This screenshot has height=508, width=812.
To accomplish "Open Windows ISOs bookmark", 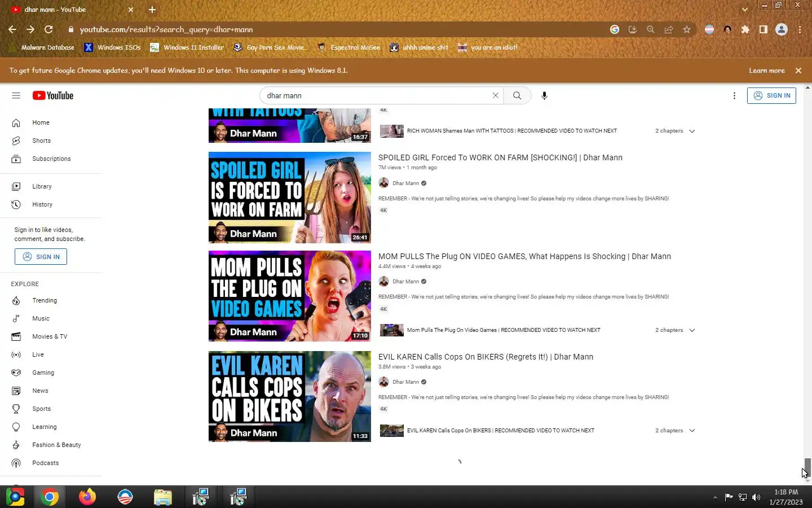I will (x=112, y=47).
